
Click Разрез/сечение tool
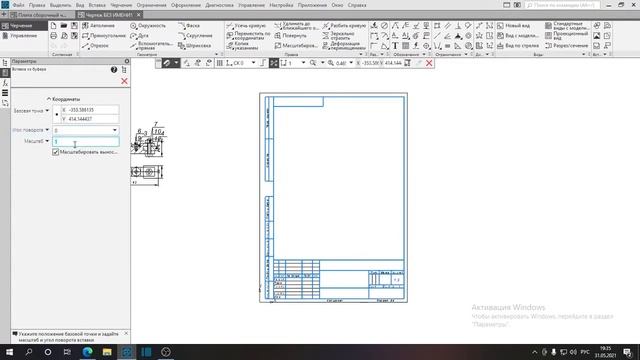[567, 46]
